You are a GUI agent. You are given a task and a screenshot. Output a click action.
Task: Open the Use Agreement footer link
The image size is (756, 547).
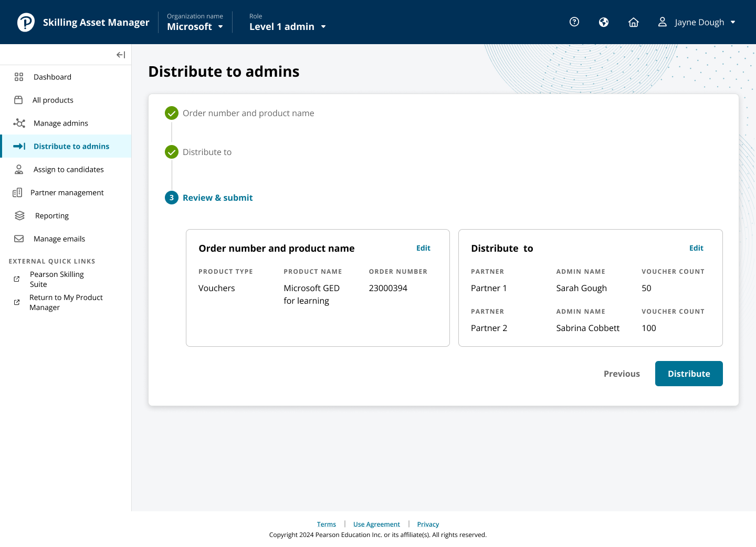[x=376, y=524]
